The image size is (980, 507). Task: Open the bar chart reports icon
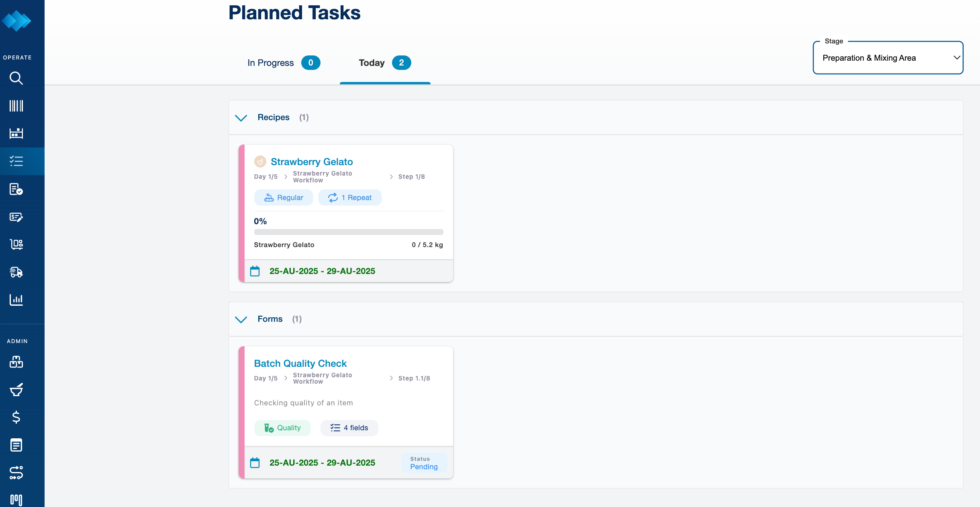(x=16, y=300)
